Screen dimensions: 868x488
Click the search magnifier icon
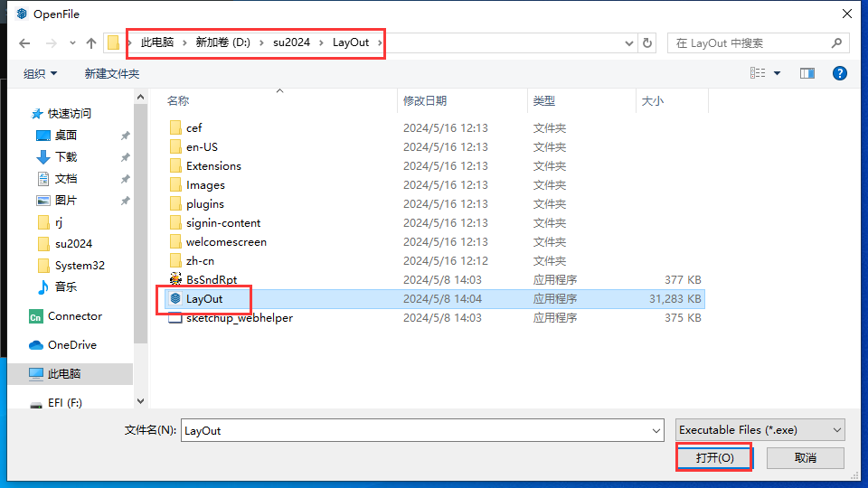[836, 42]
